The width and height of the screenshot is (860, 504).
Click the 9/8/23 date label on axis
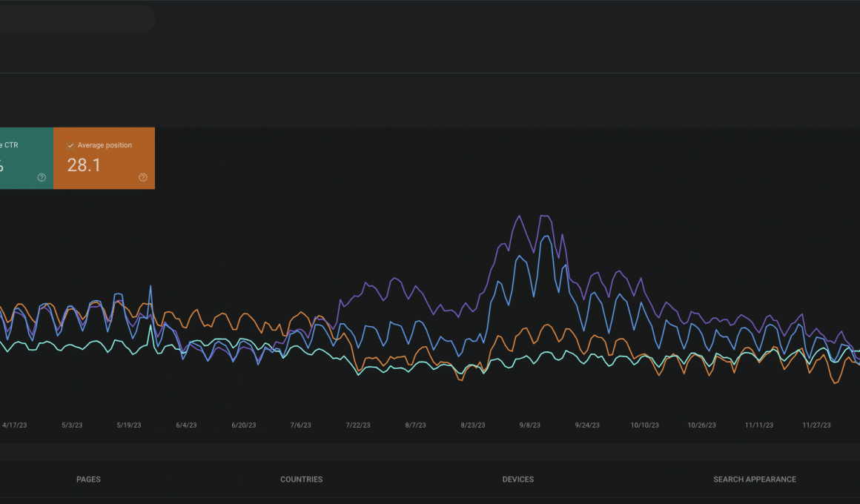529,425
